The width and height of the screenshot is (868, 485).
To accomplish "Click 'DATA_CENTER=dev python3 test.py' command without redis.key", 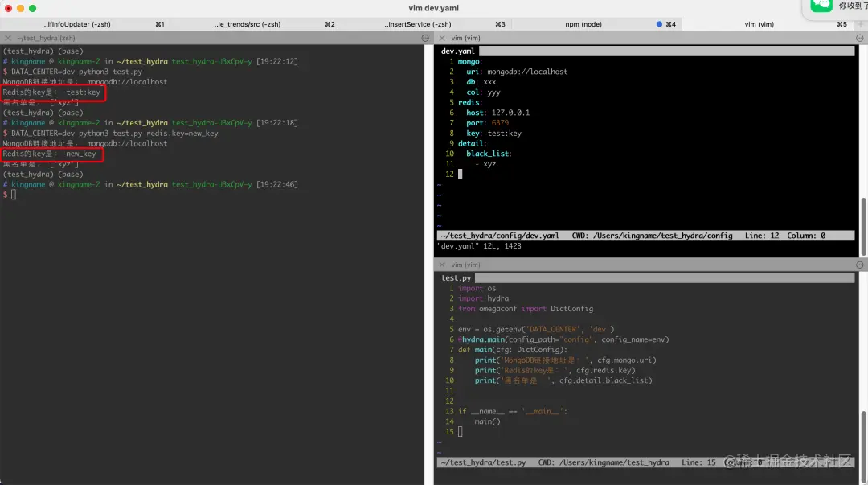I will pos(76,72).
